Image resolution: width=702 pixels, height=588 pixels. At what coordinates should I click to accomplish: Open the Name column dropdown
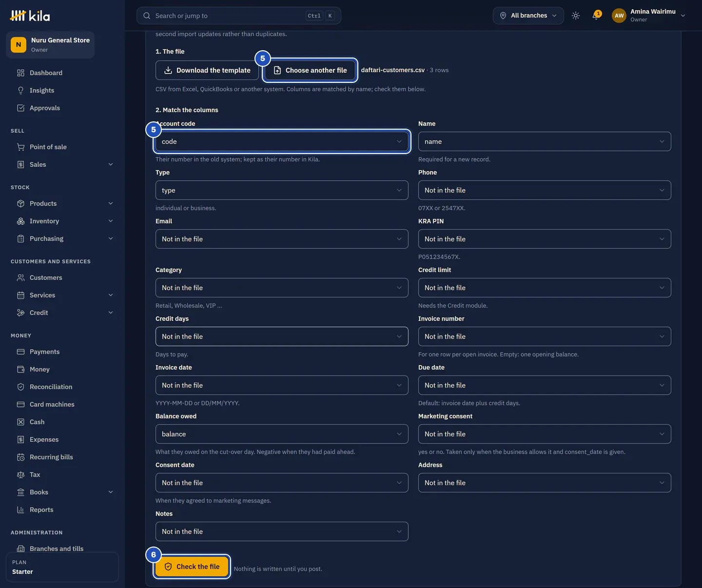[x=545, y=141]
